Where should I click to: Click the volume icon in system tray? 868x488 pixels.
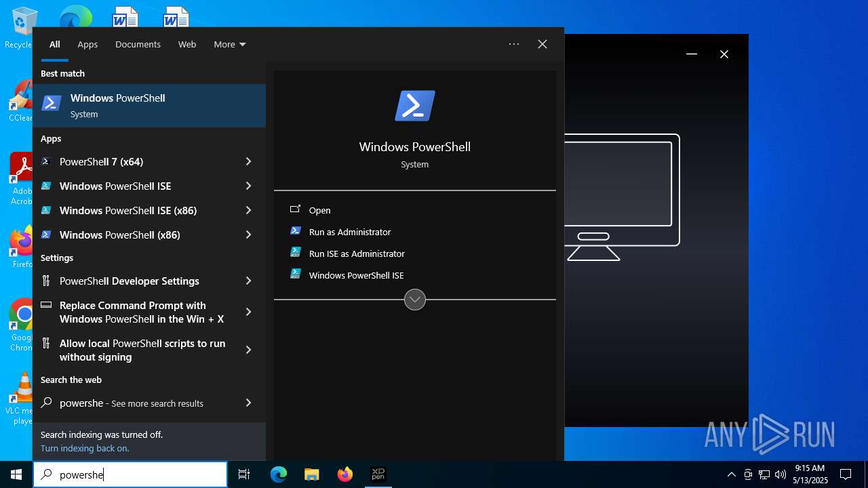pyautogui.click(x=780, y=474)
